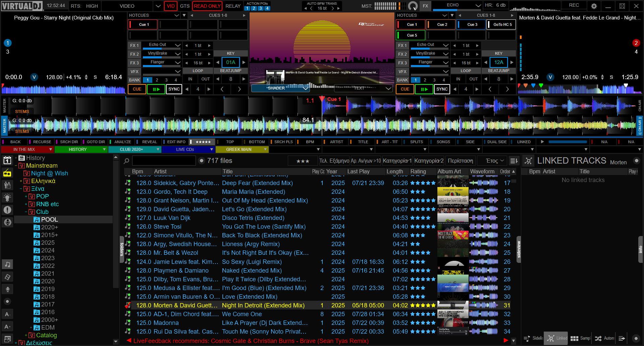Click the increase font size A+ icon

7,327
